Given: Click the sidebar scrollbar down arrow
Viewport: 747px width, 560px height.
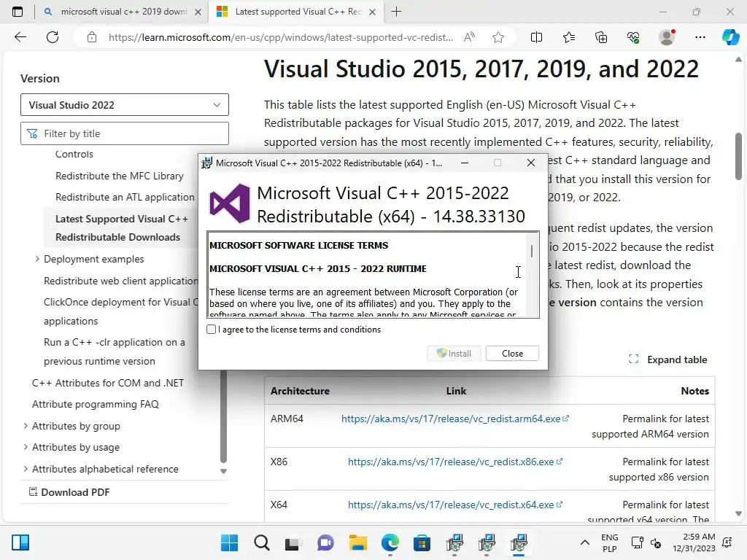Looking at the screenshot, I should click(223, 472).
